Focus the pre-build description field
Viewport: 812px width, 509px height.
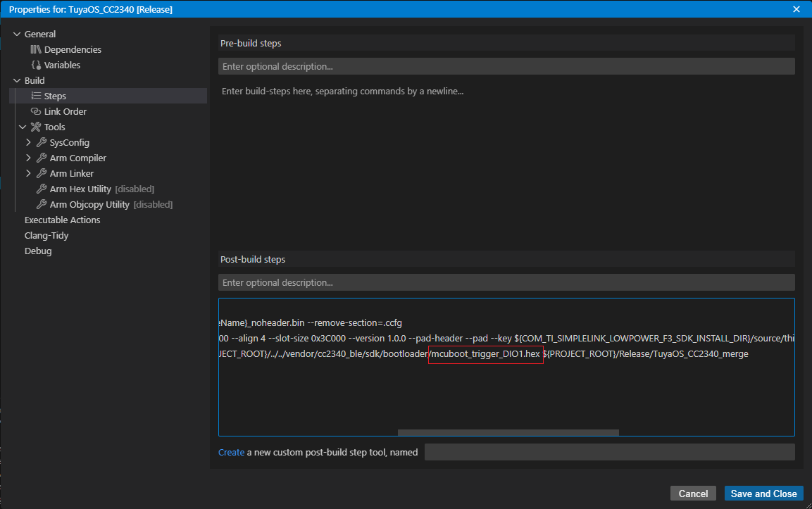pyautogui.click(x=506, y=66)
